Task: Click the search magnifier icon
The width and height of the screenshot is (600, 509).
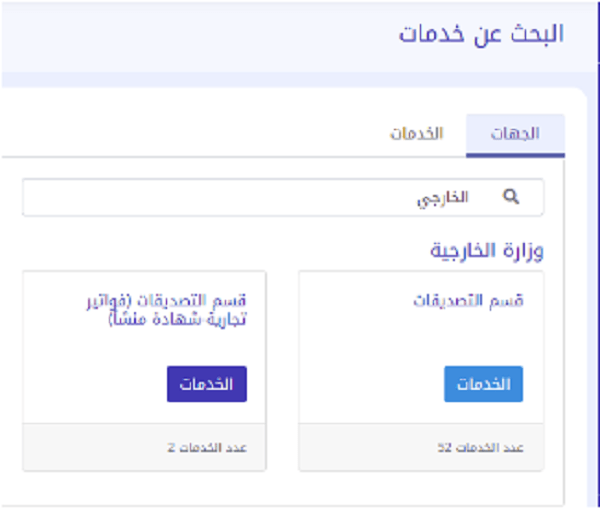Action: point(511,197)
